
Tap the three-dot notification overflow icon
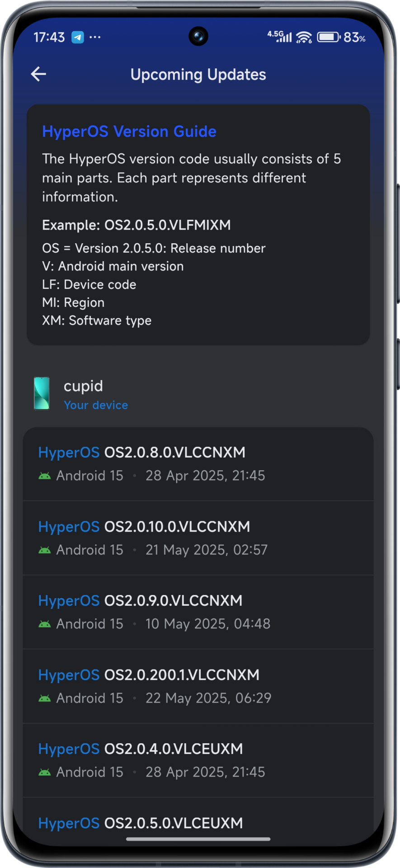95,37
